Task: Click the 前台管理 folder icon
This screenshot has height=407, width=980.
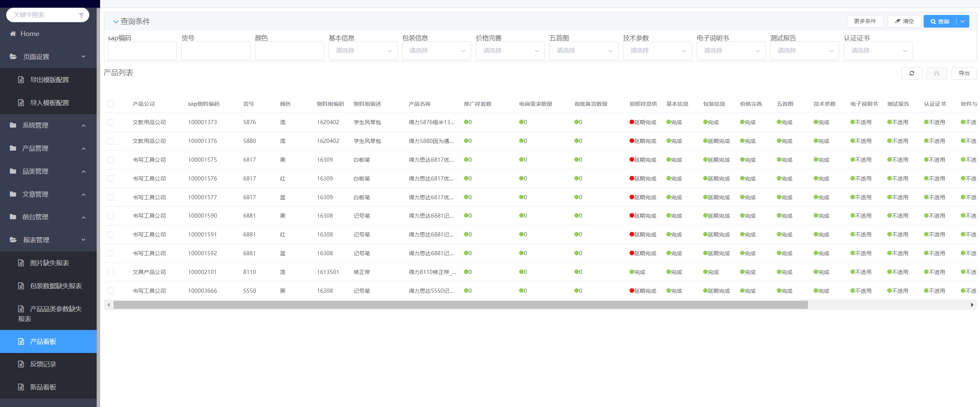Action: pos(13,217)
